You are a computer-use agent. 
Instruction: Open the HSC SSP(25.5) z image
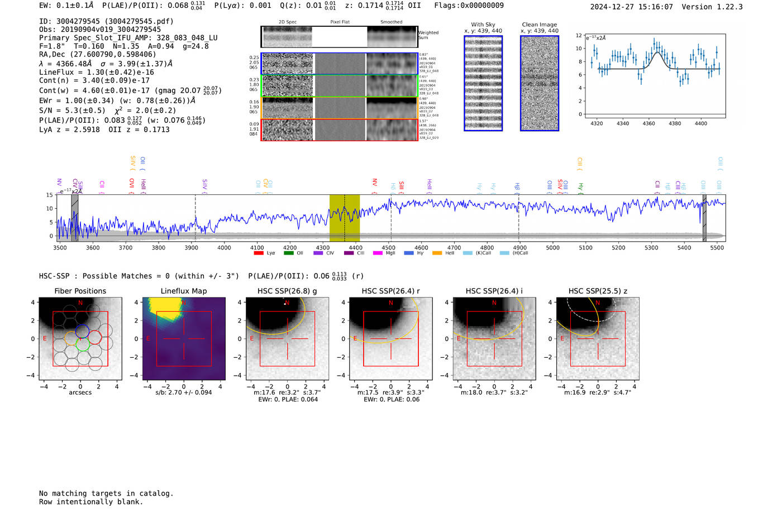point(598,339)
